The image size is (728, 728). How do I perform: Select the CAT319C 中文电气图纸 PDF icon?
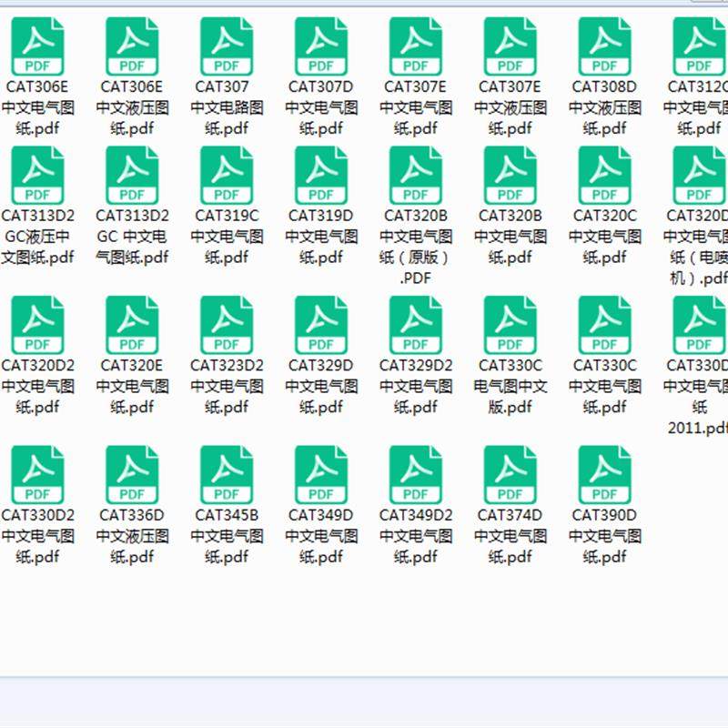[x=227, y=175]
